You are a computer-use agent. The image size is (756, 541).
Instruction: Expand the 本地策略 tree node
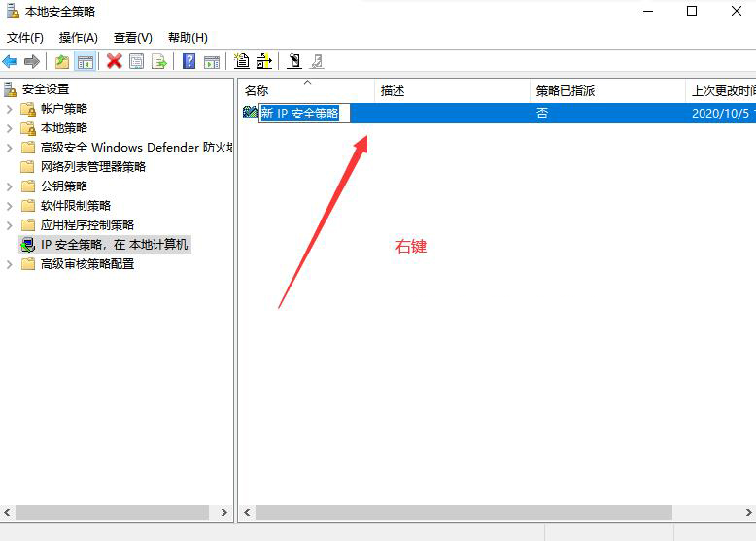coord(9,128)
